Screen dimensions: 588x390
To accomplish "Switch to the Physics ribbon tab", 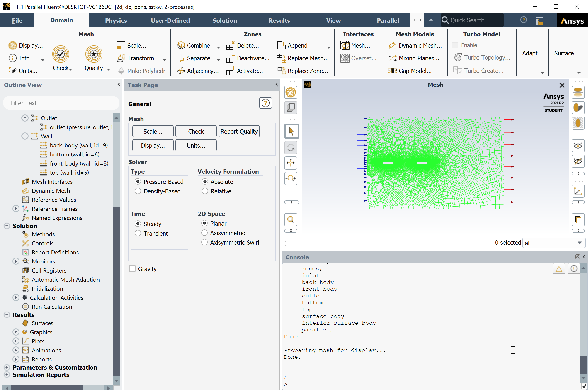I will pyautogui.click(x=116, y=20).
